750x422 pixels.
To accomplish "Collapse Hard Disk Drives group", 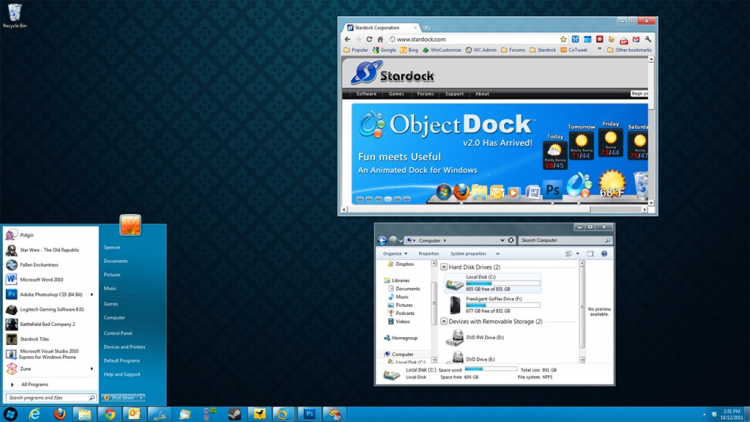I will [x=444, y=267].
